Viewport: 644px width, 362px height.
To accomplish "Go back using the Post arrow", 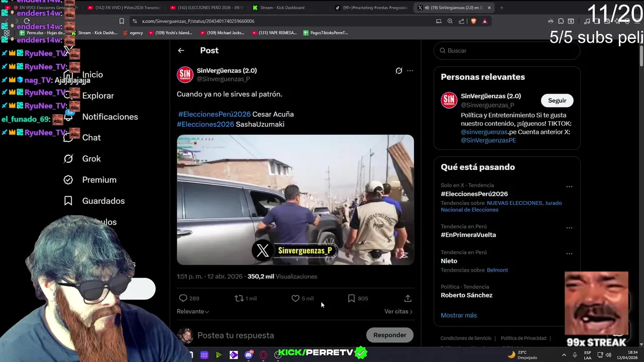I will click(x=181, y=50).
